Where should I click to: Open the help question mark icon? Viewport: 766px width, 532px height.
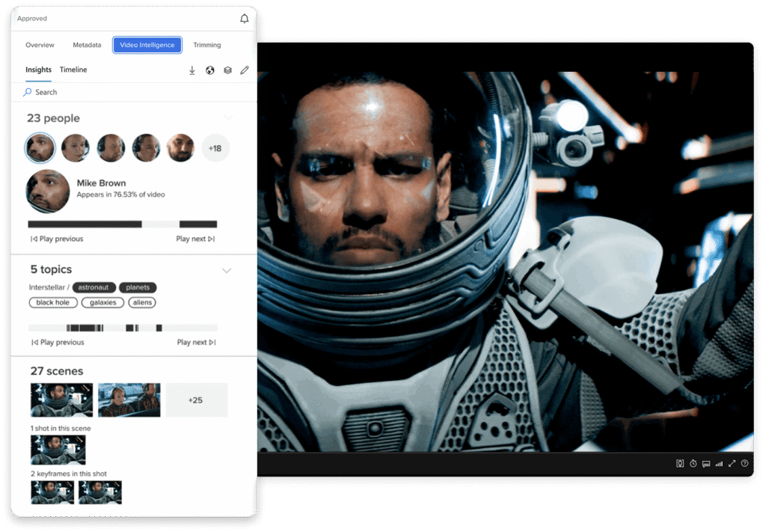[744, 464]
